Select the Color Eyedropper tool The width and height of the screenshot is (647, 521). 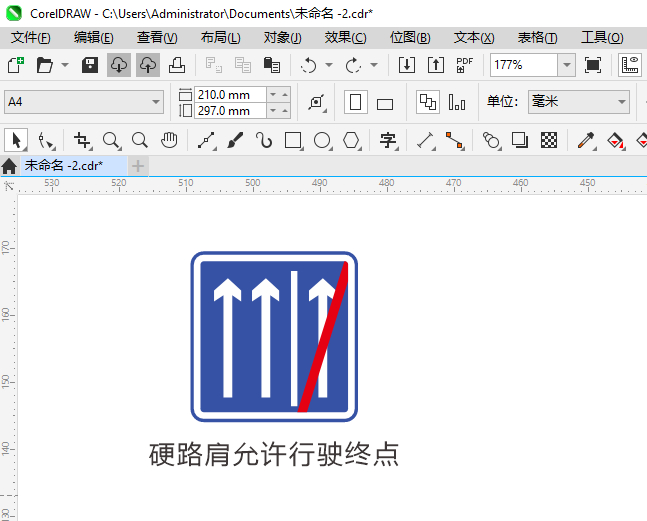(586, 140)
